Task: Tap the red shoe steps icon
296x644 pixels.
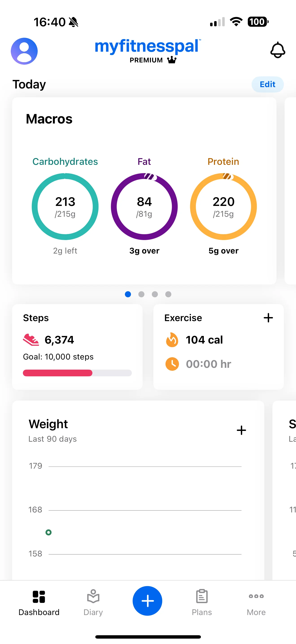Action: point(31,340)
